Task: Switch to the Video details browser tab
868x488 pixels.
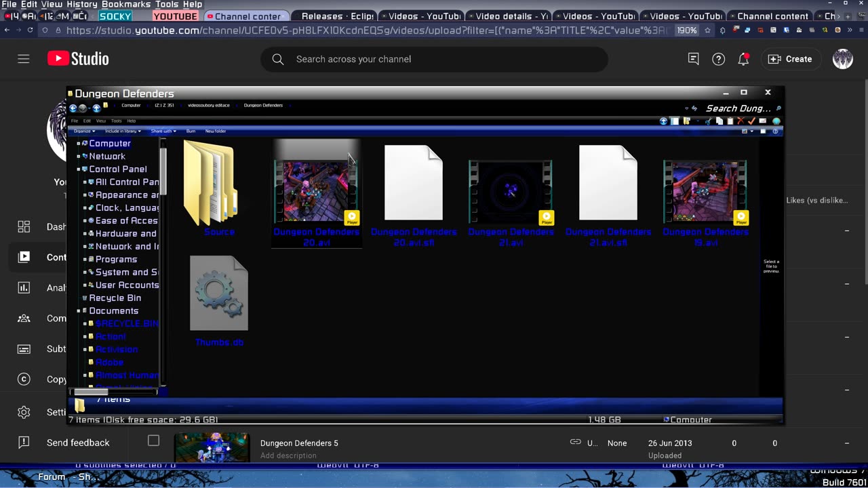Action: [508, 16]
